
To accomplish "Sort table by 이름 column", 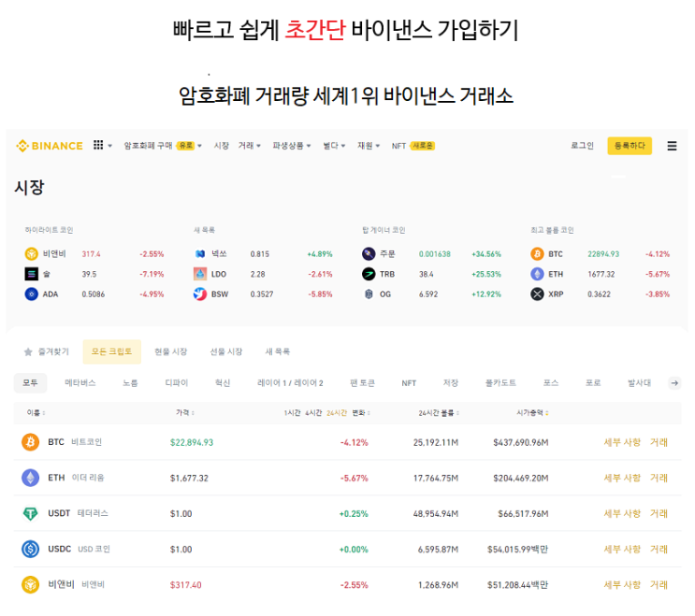I will tap(36, 413).
